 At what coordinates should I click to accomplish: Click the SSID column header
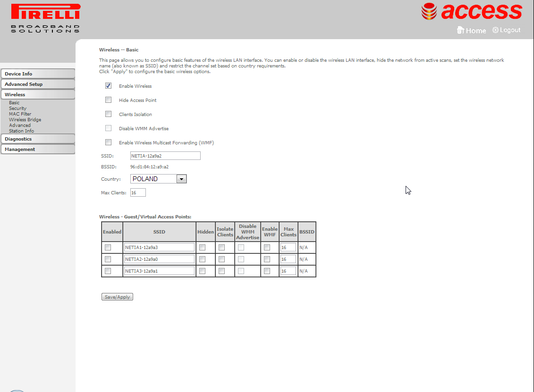click(159, 232)
